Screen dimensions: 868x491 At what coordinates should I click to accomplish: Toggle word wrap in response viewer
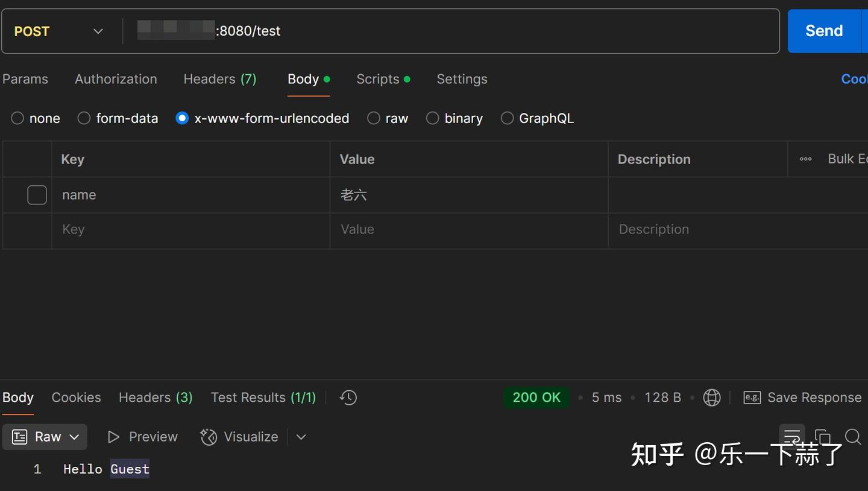[x=791, y=436]
